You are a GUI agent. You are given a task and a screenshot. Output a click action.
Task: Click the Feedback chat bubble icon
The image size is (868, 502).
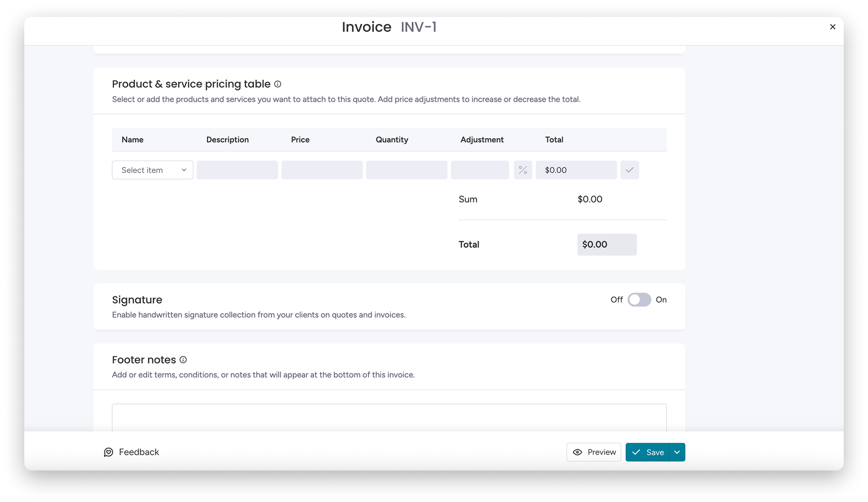coord(109,452)
